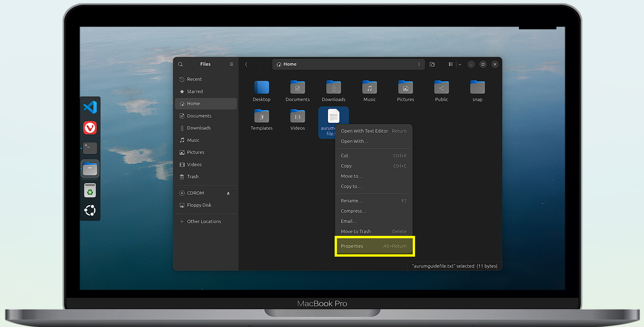644x327 pixels.
Task: Open Starred in the sidebar
Action: coord(205,92)
